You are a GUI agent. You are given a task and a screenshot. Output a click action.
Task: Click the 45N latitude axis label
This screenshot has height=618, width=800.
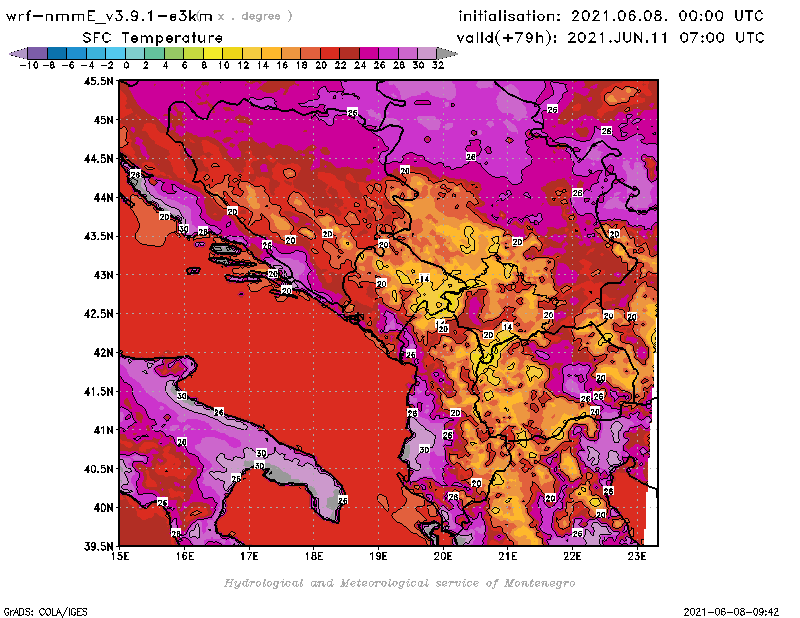pos(103,120)
